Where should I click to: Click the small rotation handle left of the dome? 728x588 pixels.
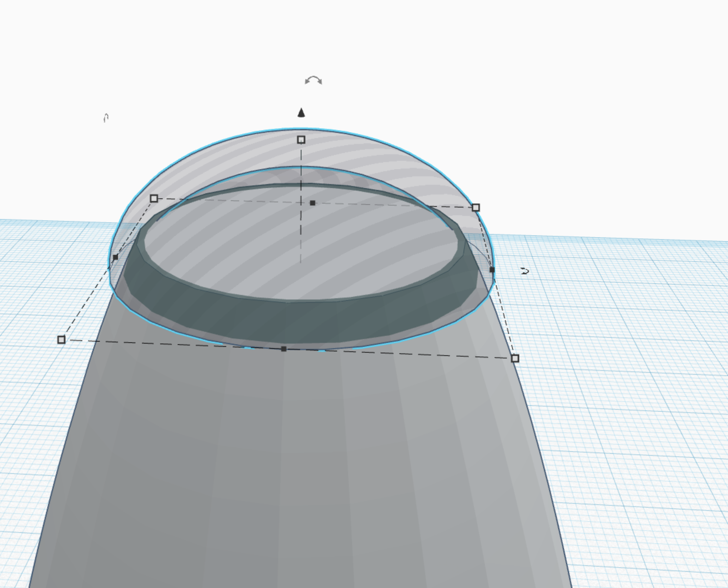click(106, 118)
